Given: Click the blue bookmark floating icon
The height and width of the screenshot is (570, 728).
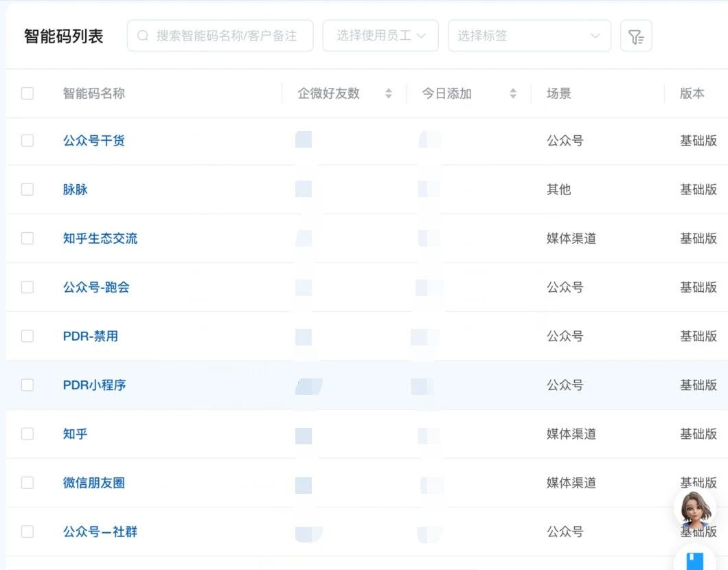Looking at the screenshot, I should click(x=696, y=558).
